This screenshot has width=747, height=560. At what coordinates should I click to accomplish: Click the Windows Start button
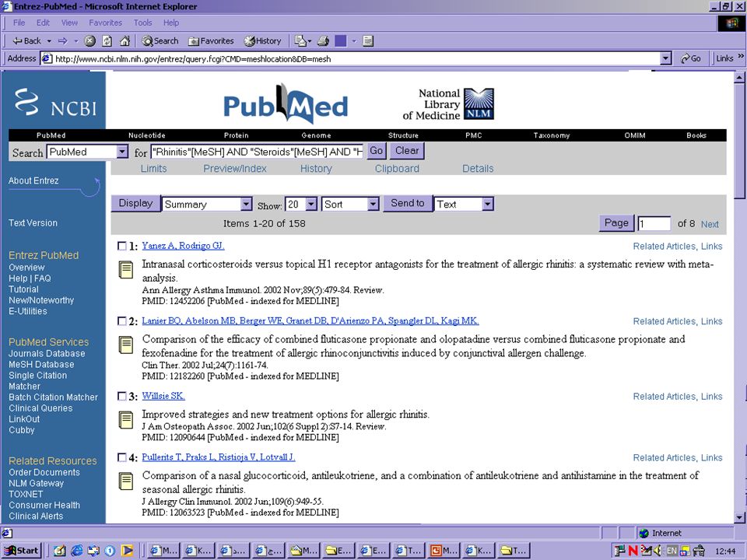click(x=22, y=551)
